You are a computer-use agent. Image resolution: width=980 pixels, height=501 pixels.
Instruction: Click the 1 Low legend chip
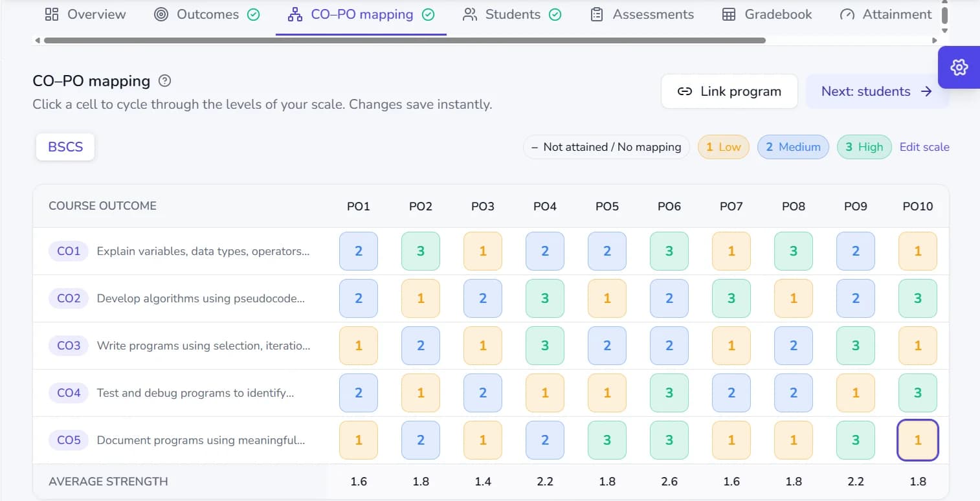pyautogui.click(x=723, y=147)
